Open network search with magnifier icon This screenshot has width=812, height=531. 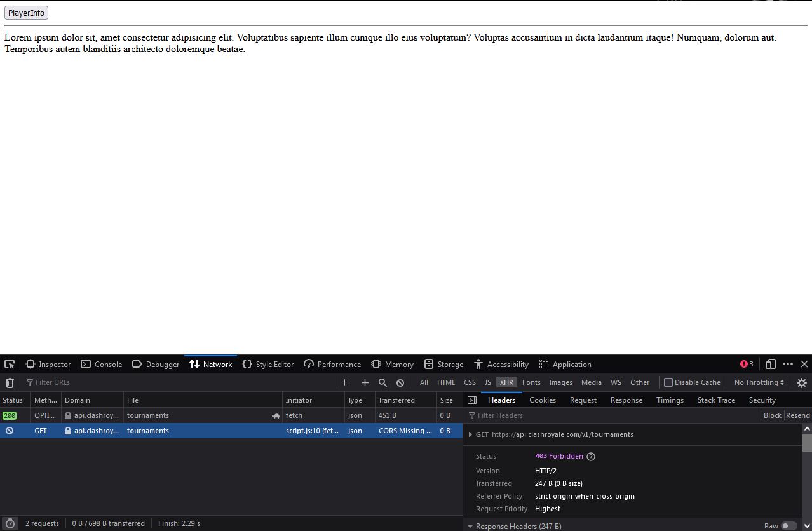[382, 382]
